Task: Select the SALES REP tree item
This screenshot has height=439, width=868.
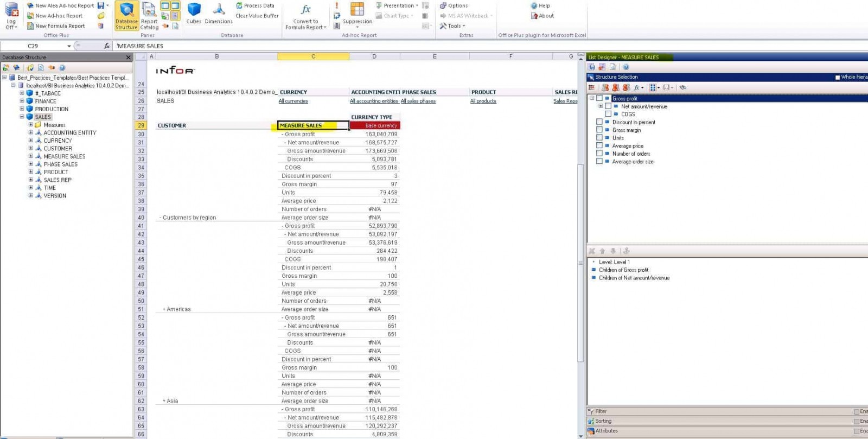Action: point(57,180)
